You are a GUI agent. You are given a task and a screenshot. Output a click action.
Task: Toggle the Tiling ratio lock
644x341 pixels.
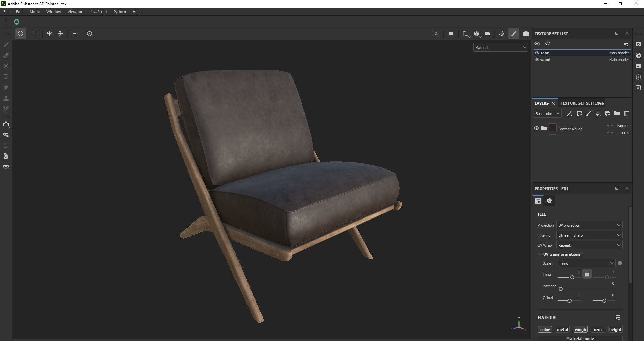587,274
